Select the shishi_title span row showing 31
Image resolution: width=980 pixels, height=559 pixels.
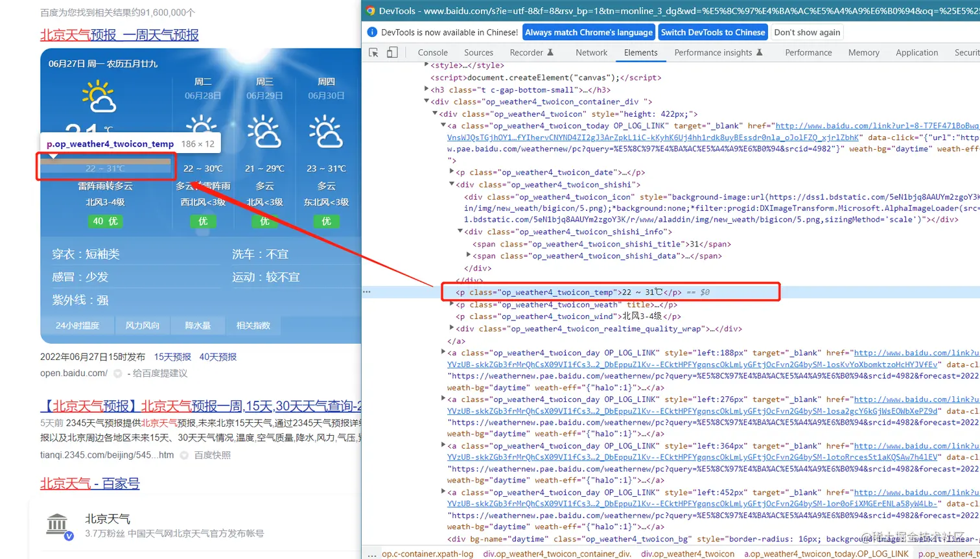[601, 244]
